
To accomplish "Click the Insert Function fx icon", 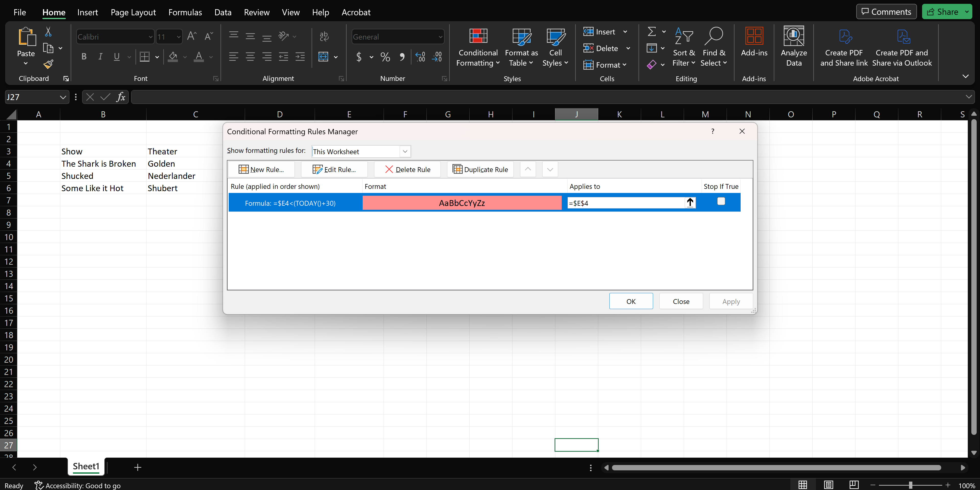I will [x=121, y=97].
